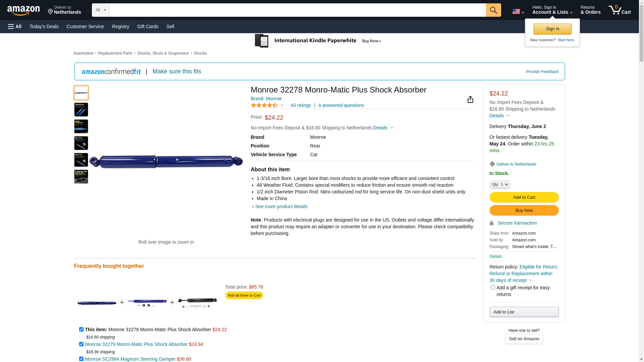Uncheck Monroe SC2964 Steering Damper checkbox

(x=81, y=359)
